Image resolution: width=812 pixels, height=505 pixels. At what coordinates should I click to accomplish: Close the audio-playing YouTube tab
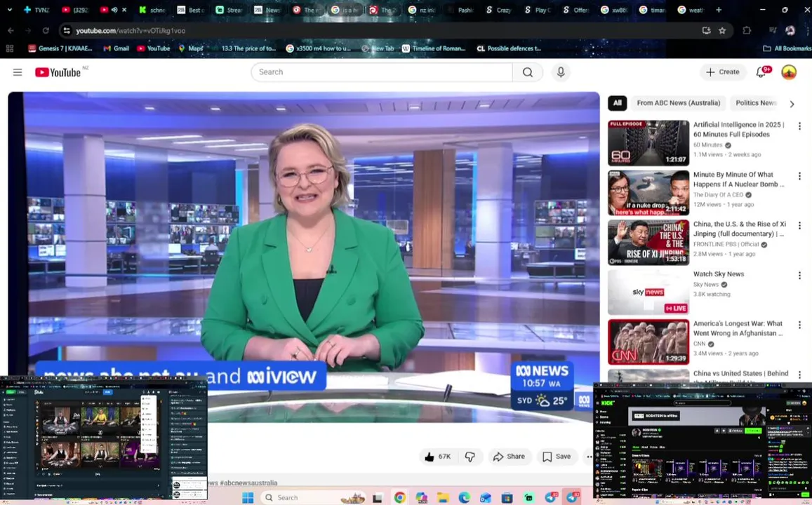[124, 10]
